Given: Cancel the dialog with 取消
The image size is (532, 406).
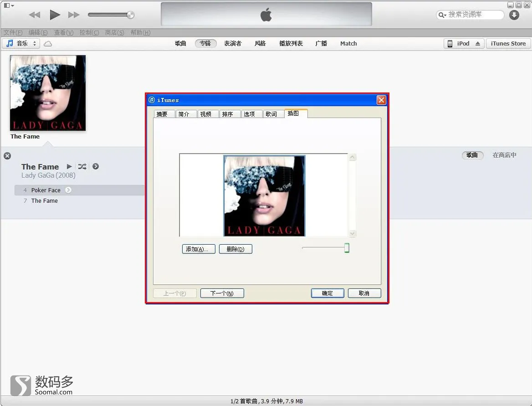Looking at the screenshot, I should [364, 293].
